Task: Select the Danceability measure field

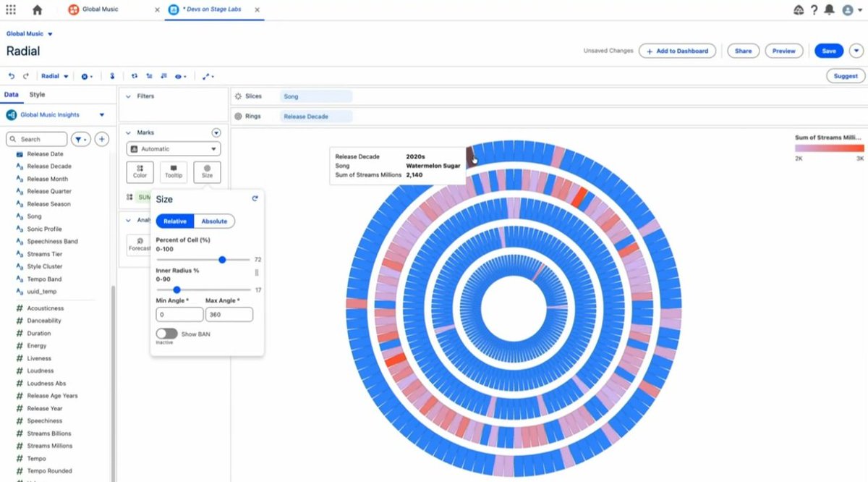Action: click(44, 321)
